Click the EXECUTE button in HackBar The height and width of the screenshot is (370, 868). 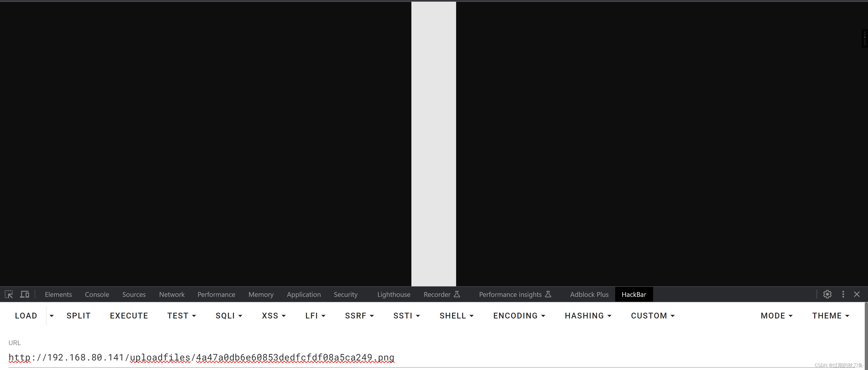pos(128,315)
